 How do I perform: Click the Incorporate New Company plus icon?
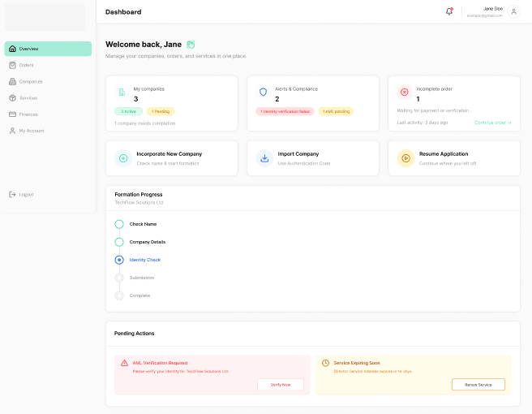123,158
